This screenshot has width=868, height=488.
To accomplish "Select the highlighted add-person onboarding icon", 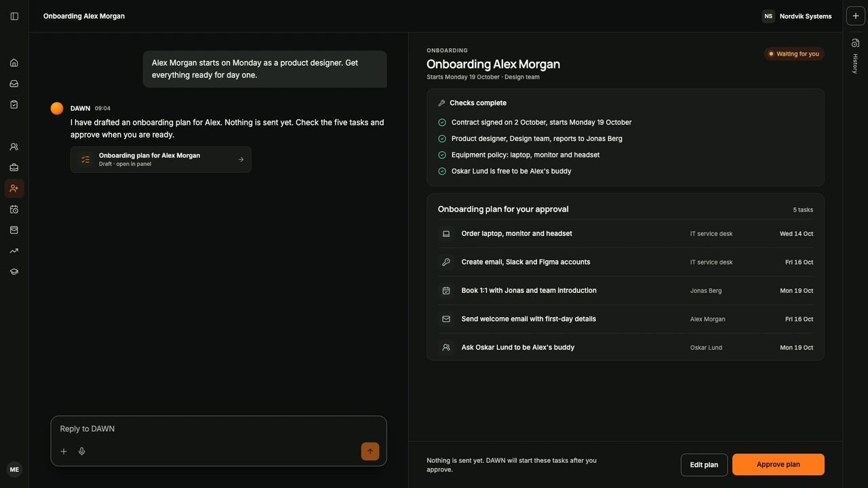I will [14, 188].
